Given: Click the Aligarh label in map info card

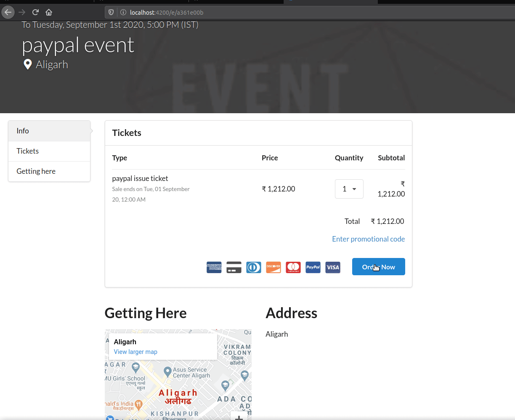Looking at the screenshot, I should pyautogui.click(x=125, y=342).
